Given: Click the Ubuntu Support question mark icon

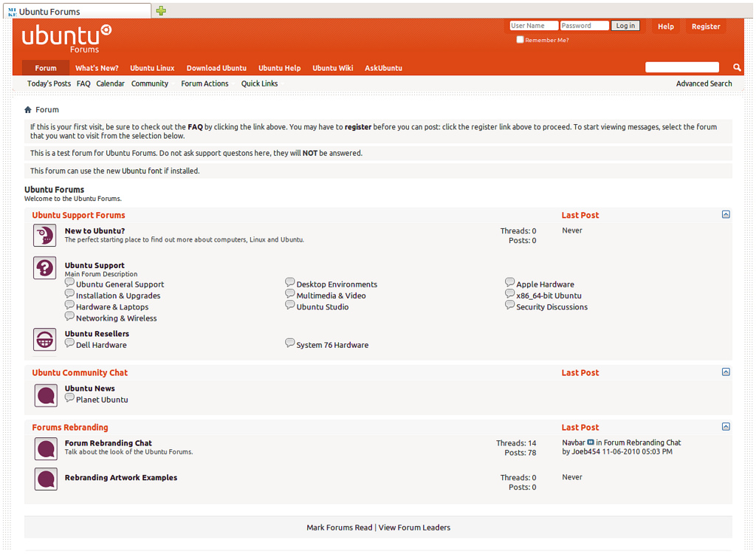Looking at the screenshot, I should click(45, 268).
